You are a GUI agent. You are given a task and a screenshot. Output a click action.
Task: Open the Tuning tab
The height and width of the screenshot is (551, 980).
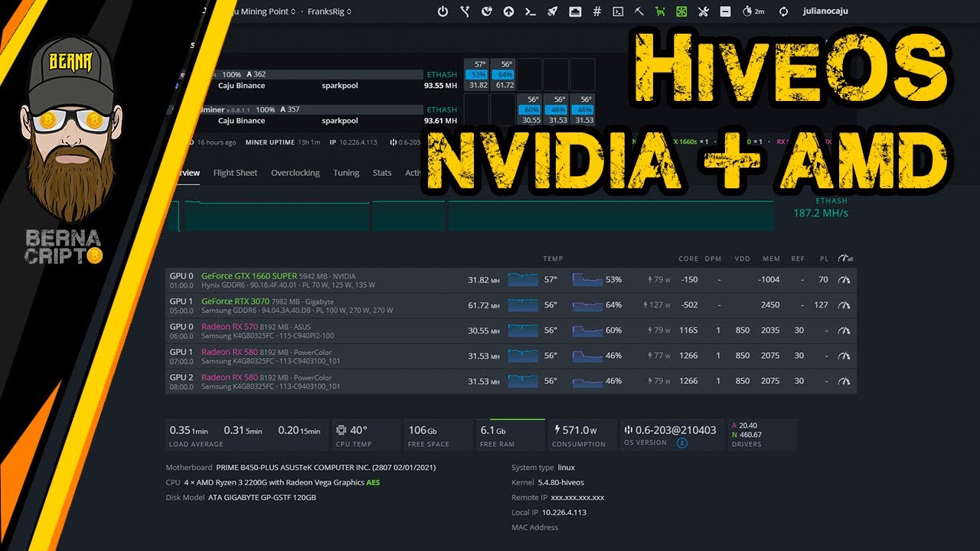(x=346, y=173)
